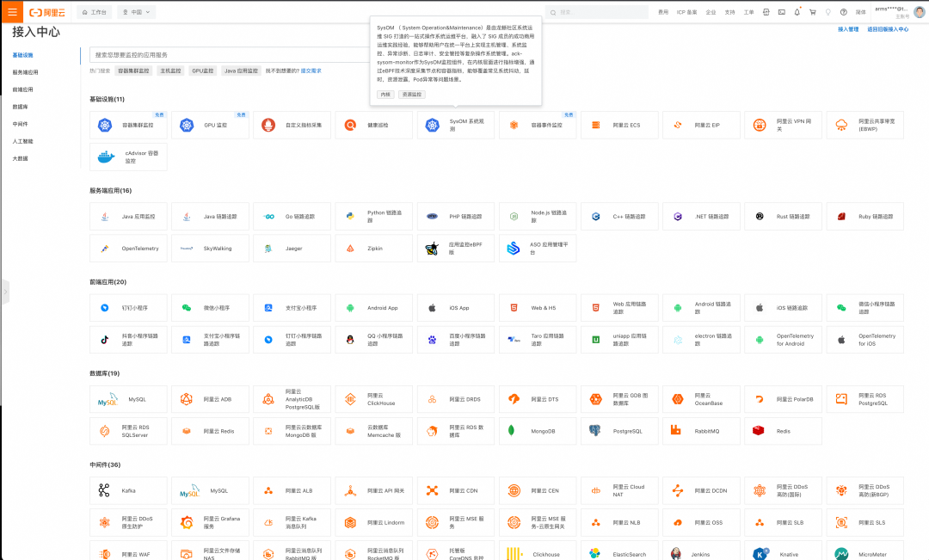Screen dimensions: 929x560
Task: Click the Alibaba Cloud logo
Action: point(46,12)
